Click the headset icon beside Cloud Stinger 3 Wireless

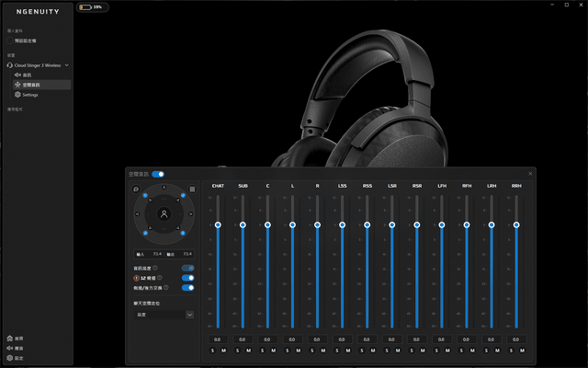tap(10, 65)
